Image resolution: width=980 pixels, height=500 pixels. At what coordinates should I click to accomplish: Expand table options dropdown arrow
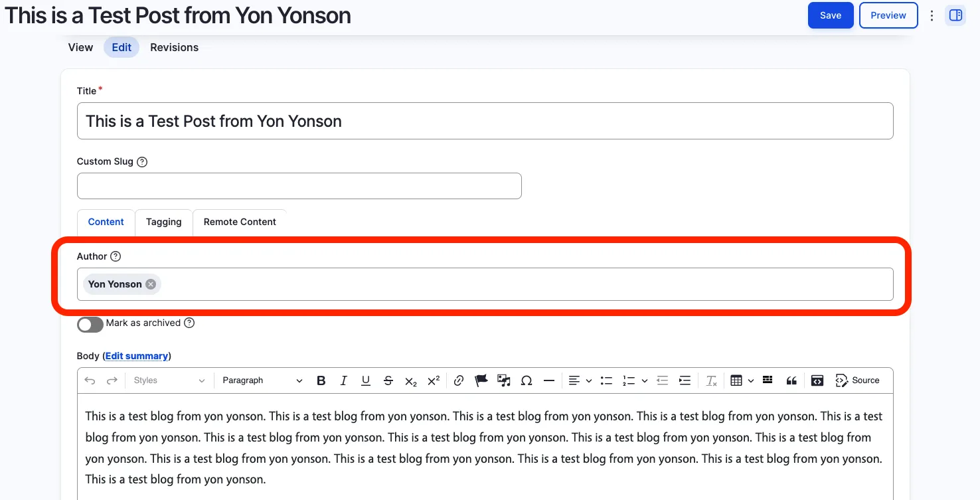[751, 381]
